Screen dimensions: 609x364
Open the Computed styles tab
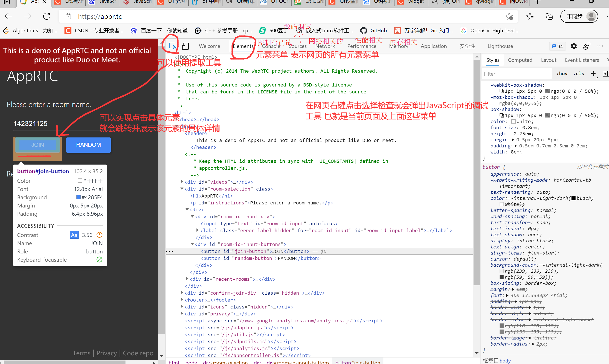pos(520,60)
